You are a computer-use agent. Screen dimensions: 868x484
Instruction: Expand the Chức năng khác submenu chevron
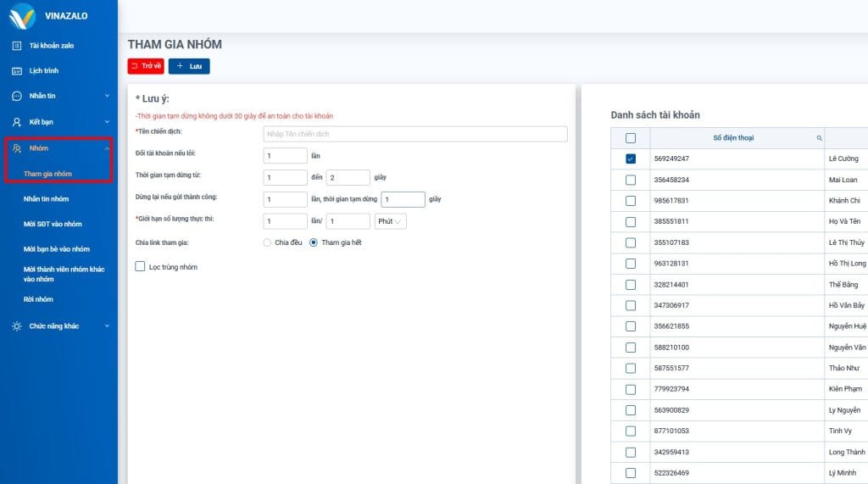[x=107, y=326]
